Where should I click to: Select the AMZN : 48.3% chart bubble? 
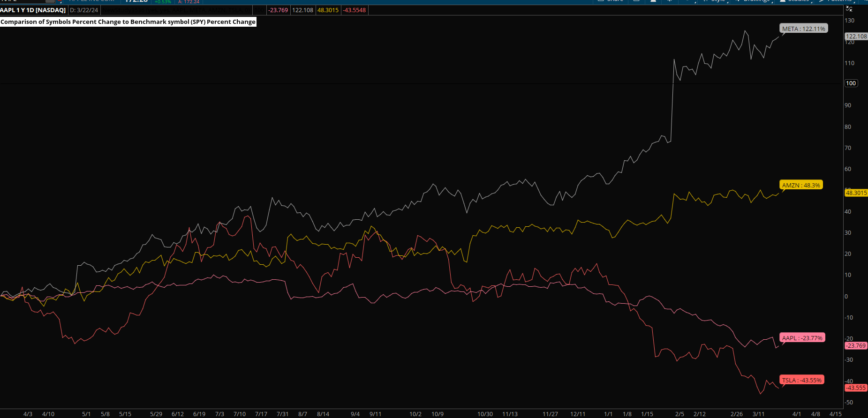[x=801, y=185]
